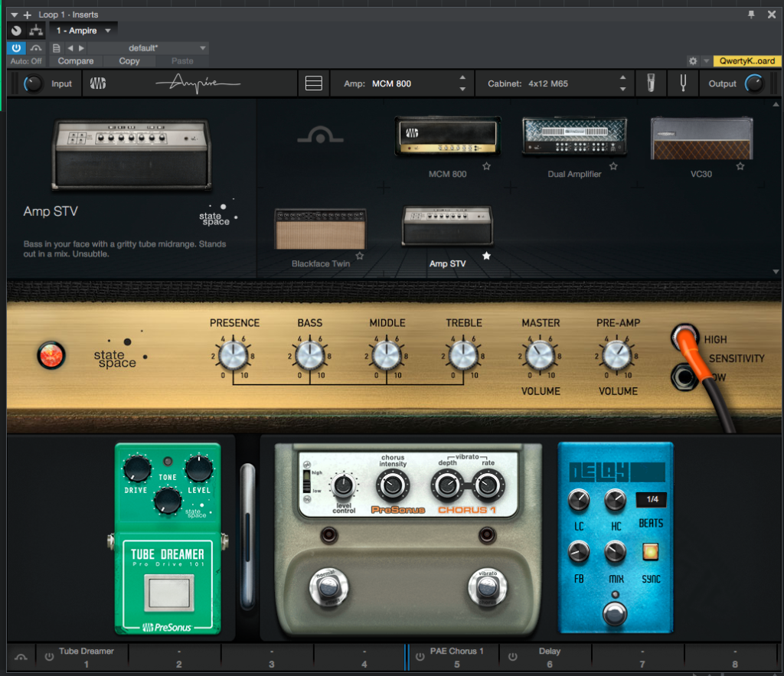Favorite the VC30 star
Image resolution: width=784 pixels, height=676 pixels.
click(x=740, y=166)
